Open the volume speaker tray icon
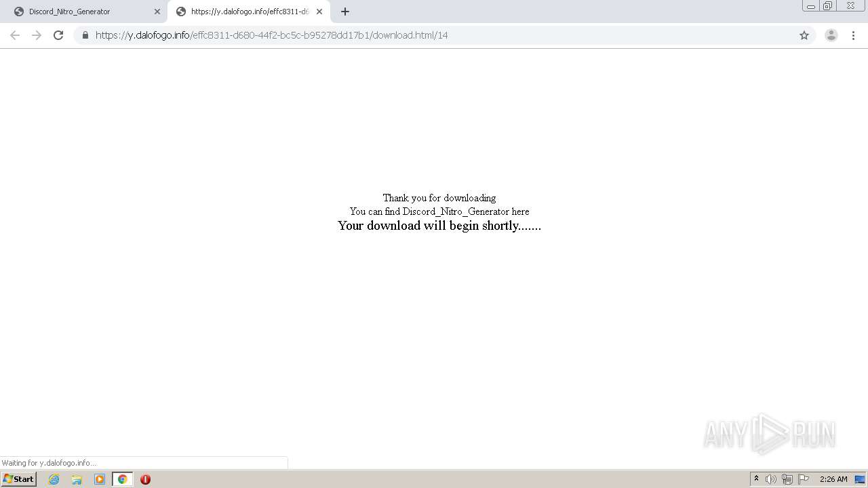868x488 pixels. (771, 479)
